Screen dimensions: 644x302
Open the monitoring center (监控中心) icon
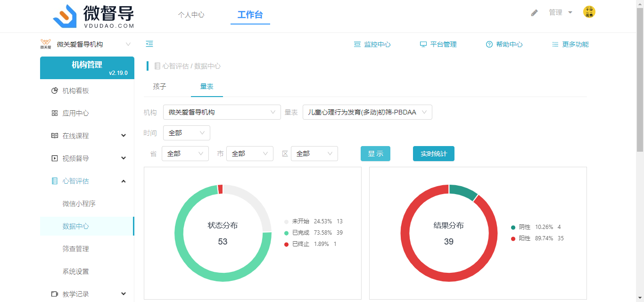click(357, 44)
